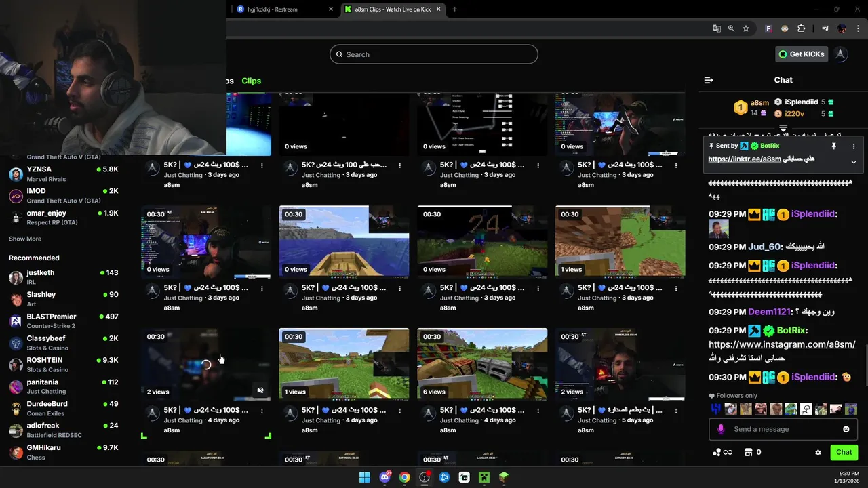
Task: Open recommended channel justketh
Action: pos(64,277)
